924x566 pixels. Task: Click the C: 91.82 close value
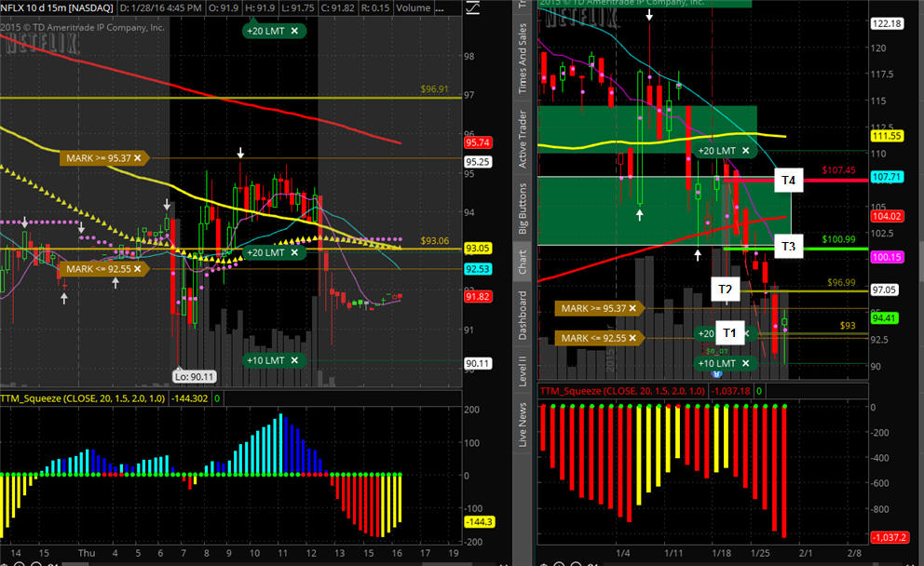(x=337, y=8)
